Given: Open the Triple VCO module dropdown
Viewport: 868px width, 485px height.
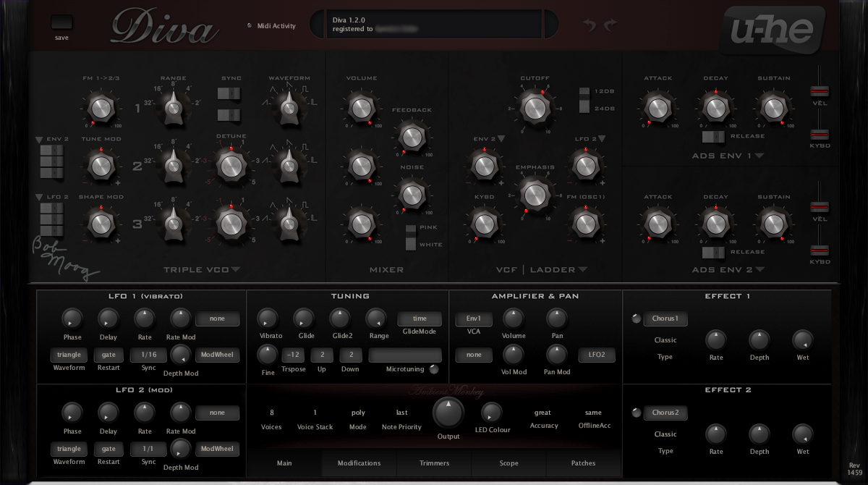Looking at the screenshot, I should [x=236, y=270].
